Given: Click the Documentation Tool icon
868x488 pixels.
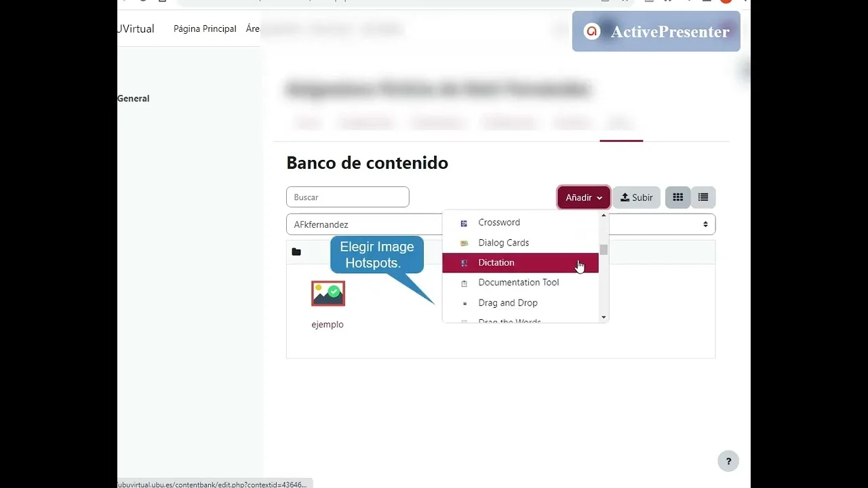Looking at the screenshot, I should 464,283.
